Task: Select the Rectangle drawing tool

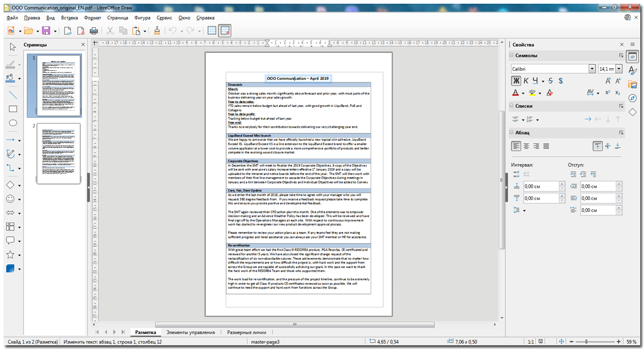Action: point(13,109)
